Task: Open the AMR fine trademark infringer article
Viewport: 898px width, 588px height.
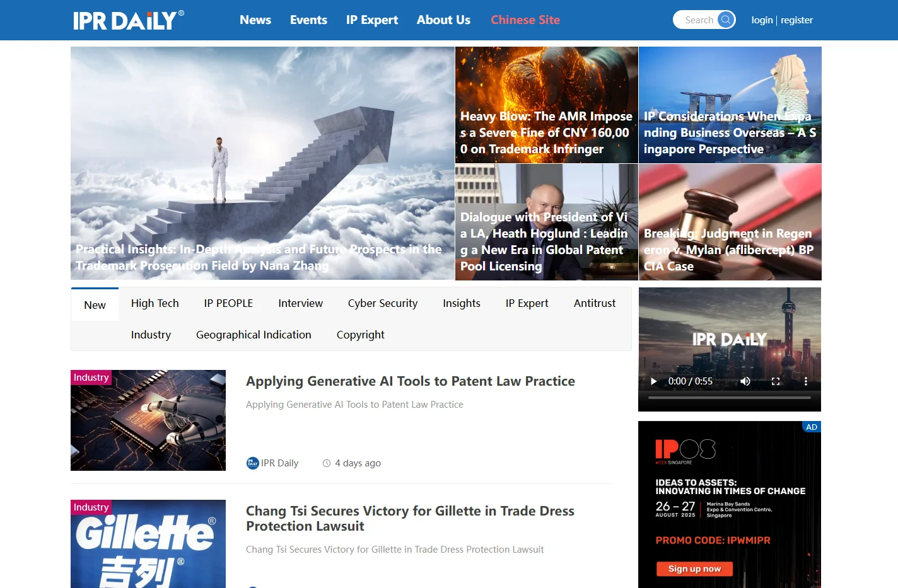Action: 547,105
